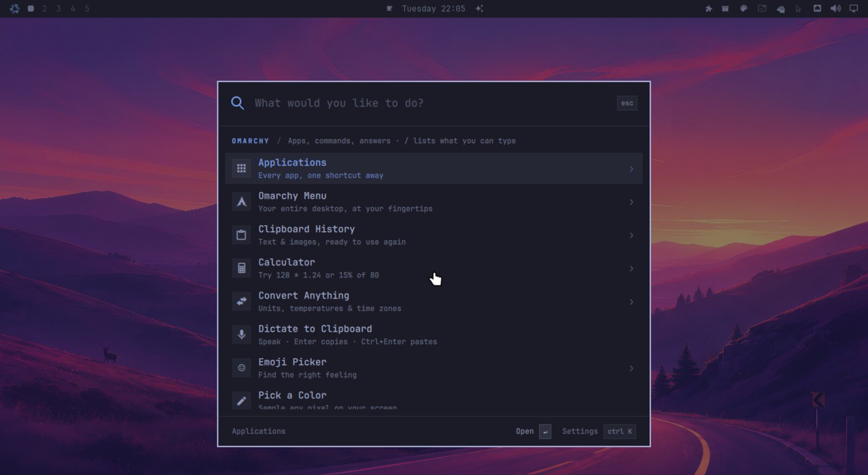Click the Open enter-key button in footer
Viewport: 868px width, 475px height.
pyautogui.click(x=545, y=431)
